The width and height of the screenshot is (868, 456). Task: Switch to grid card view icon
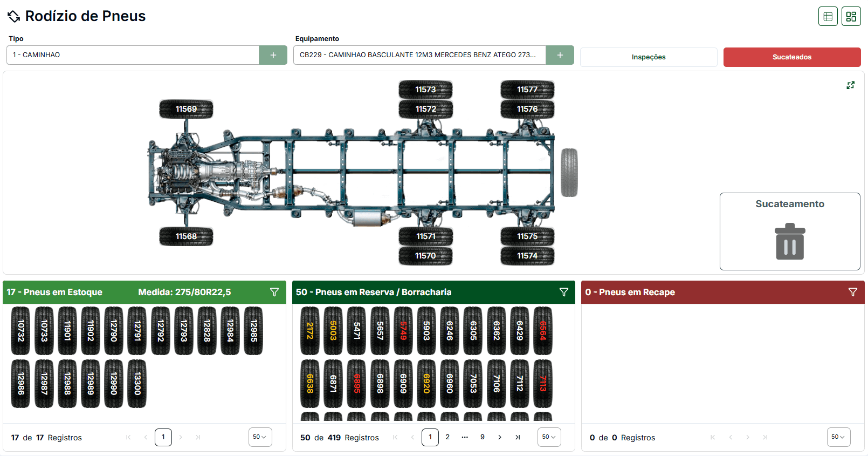coord(851,16)
